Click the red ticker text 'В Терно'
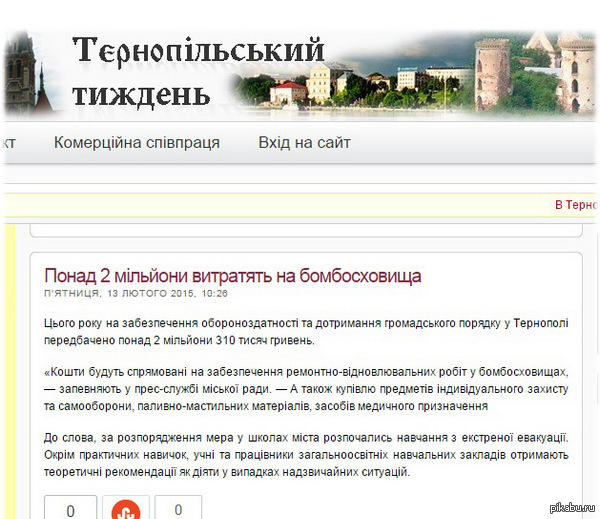Image resolution: width=600 pixels, height=519 pixels. click(x=576, y=205)
